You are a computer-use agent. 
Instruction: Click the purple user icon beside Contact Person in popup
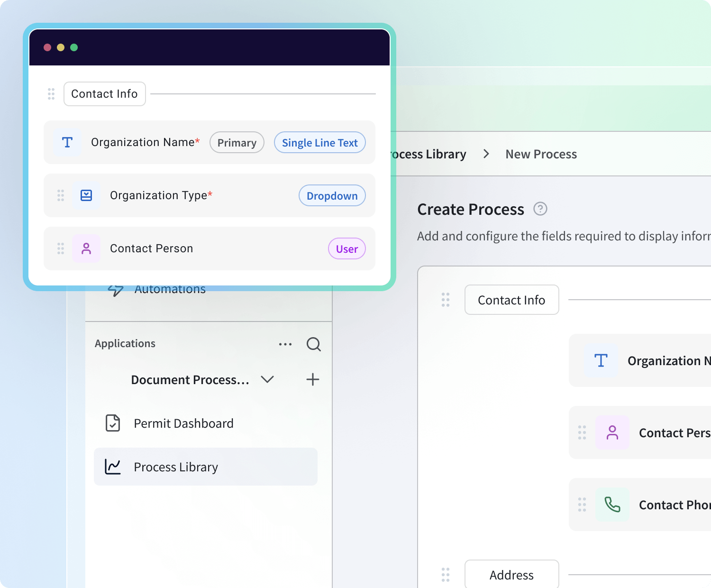pos(86,248)
